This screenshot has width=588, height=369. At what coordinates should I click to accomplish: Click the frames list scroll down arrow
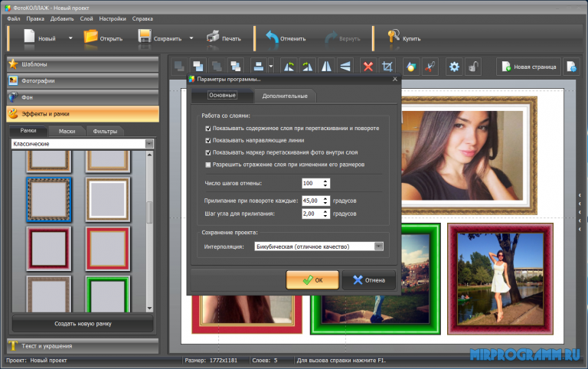click(149, 309)
